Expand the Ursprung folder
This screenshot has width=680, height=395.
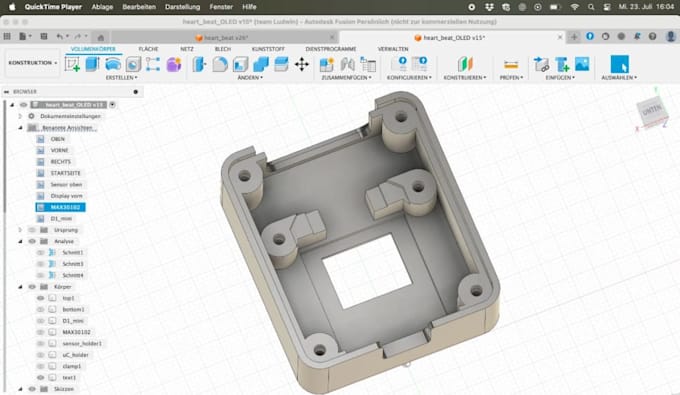[20, 230]
